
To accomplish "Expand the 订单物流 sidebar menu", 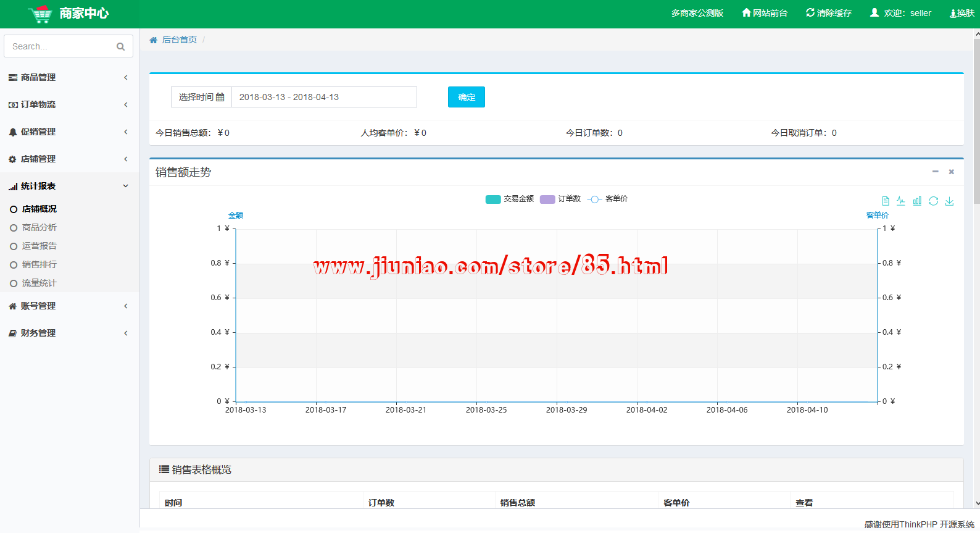I will pyautogui.click(x=68, y=104).
